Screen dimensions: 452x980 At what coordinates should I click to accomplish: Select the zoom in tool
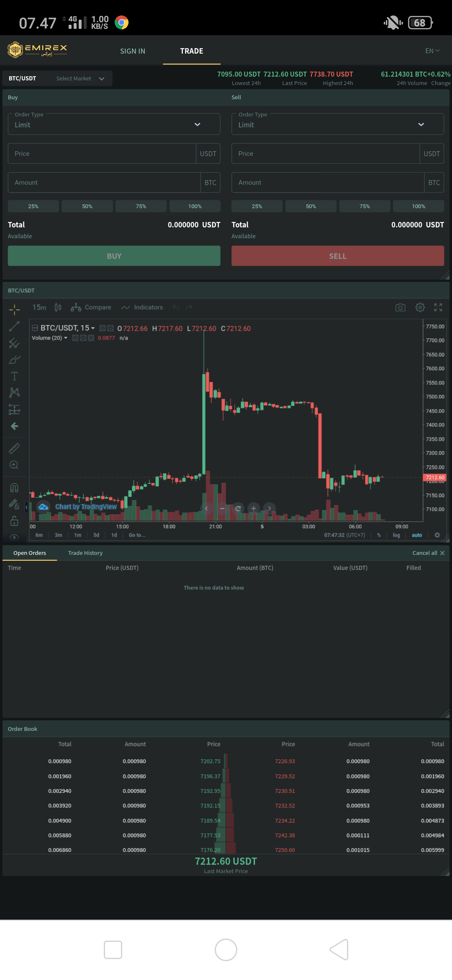[14, 465]
